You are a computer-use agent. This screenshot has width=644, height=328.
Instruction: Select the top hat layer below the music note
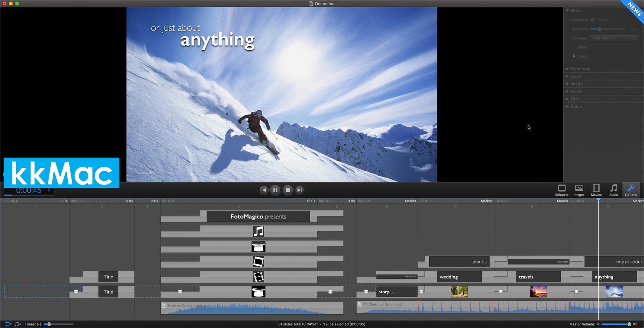click(259, 247)
